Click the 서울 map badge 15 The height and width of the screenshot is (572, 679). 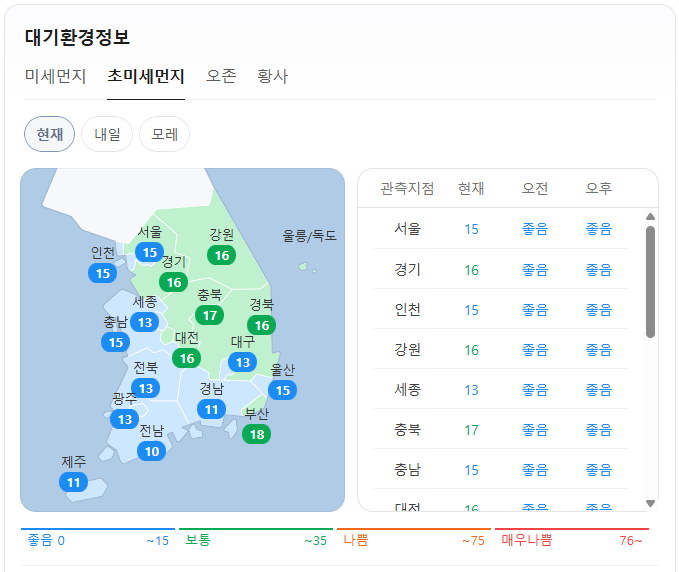click(149, 252)
